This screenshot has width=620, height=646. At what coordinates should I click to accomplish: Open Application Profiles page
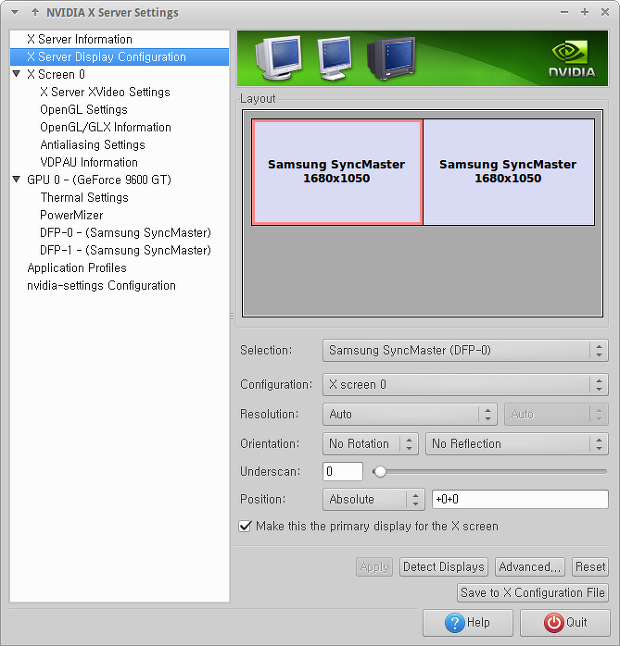click(77, 268)
